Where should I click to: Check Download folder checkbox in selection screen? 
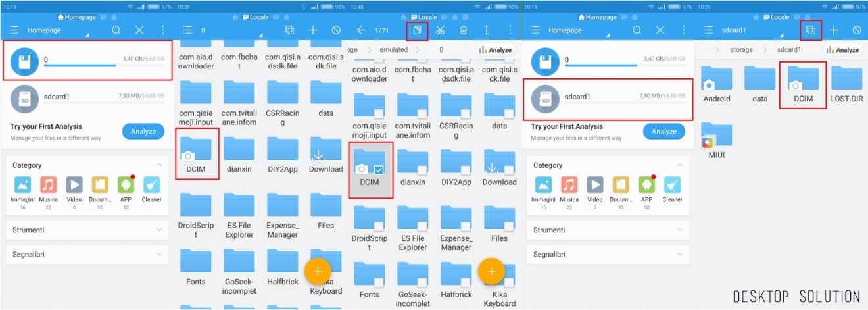coord(509,170)
